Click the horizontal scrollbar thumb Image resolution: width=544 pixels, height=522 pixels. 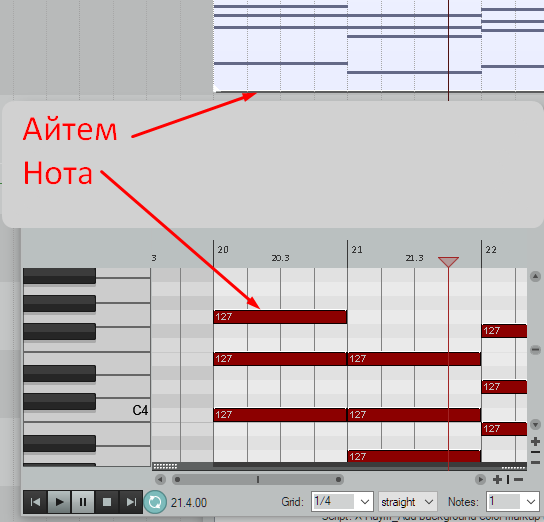(x=258, y=479)
